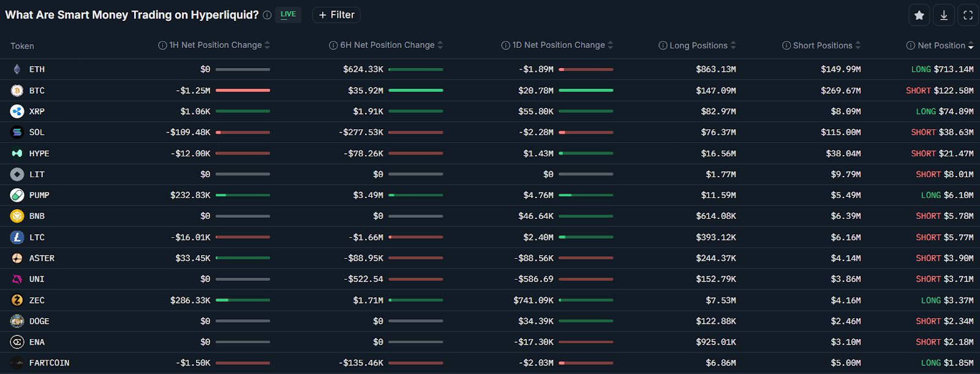The image size is (980, 374).
Task: Select the SOL net position SHORT $38.63M cell
Action: pyautogui.click(x=942, y=132)
